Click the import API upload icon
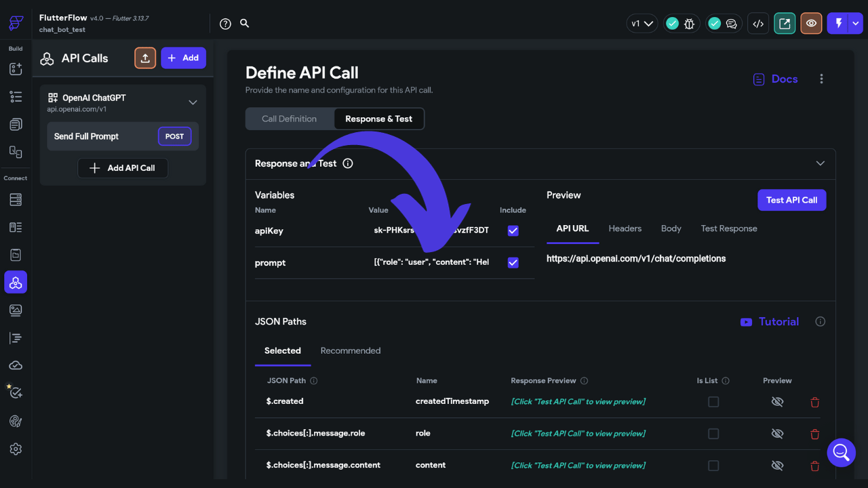 tap(145, 58)
